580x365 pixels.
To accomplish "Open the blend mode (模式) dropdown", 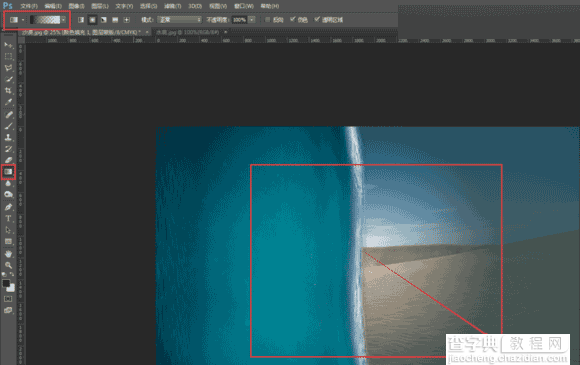I will 180,20.
